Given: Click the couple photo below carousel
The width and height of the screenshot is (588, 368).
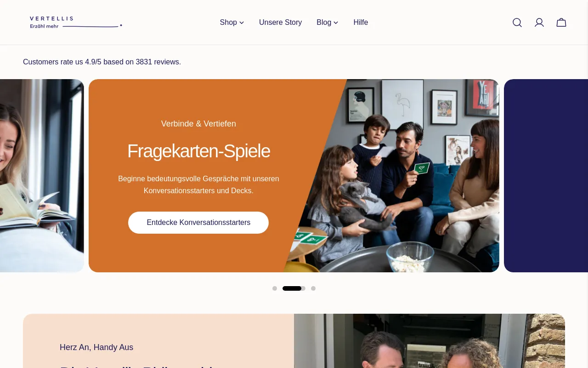Looking at the screenshot, I should coord(430,341).
